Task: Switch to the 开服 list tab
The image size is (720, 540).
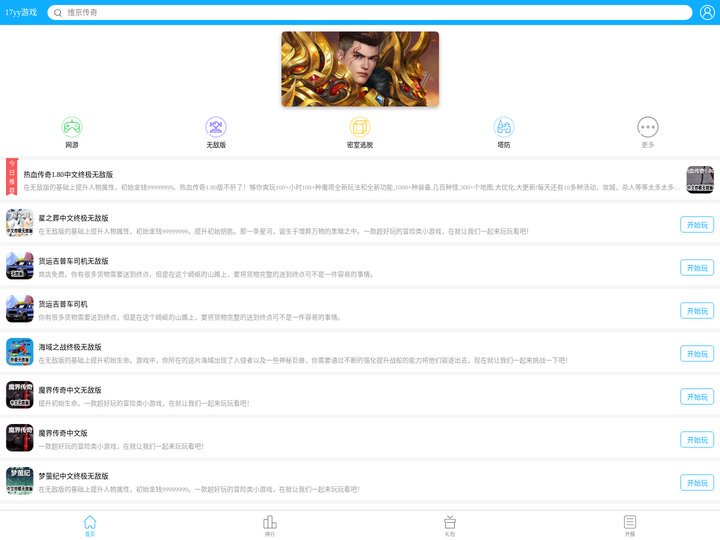Action: pyautogui.click(x=630, y=526)
